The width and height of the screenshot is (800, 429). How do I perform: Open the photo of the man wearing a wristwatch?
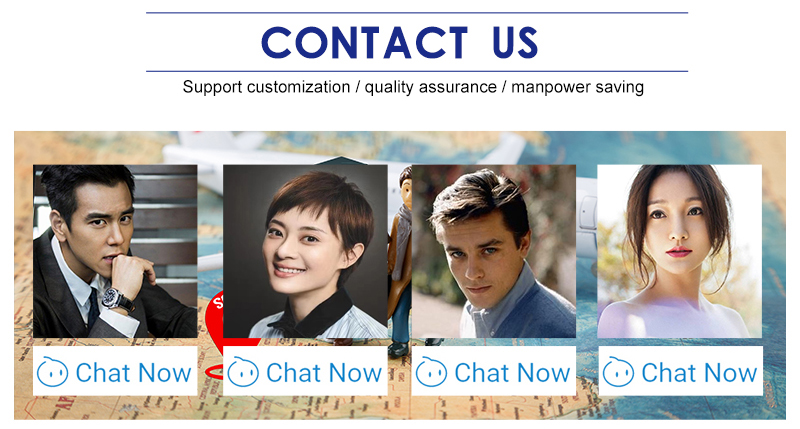pos(115,251)
